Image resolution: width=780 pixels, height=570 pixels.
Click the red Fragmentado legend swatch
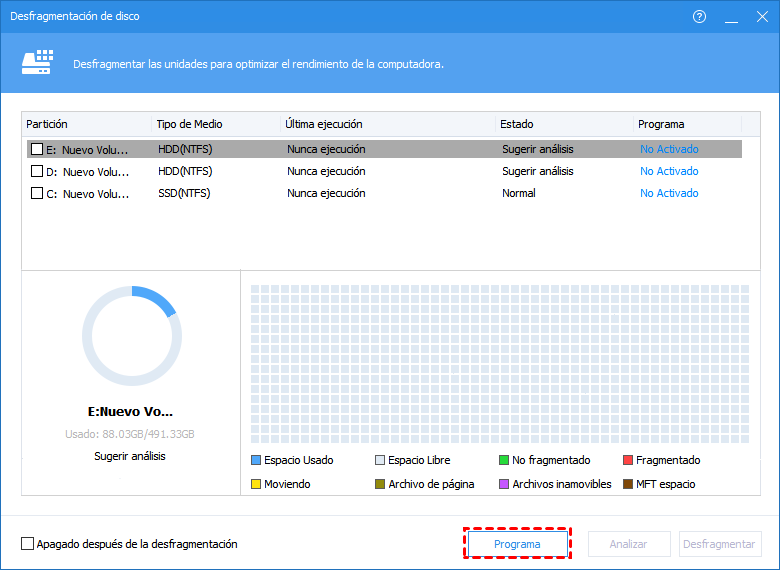pyautogui.click(x=628, y=461)
